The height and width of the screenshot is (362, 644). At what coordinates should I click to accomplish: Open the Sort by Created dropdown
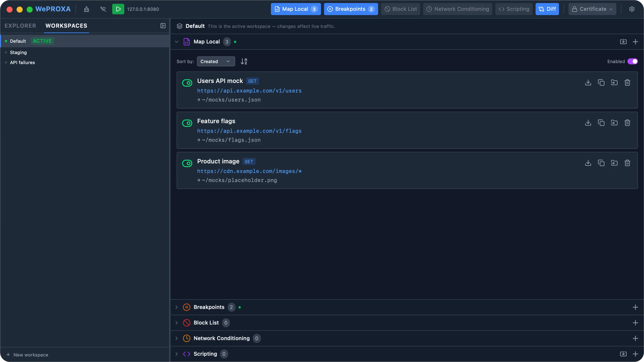click(216, 61)
